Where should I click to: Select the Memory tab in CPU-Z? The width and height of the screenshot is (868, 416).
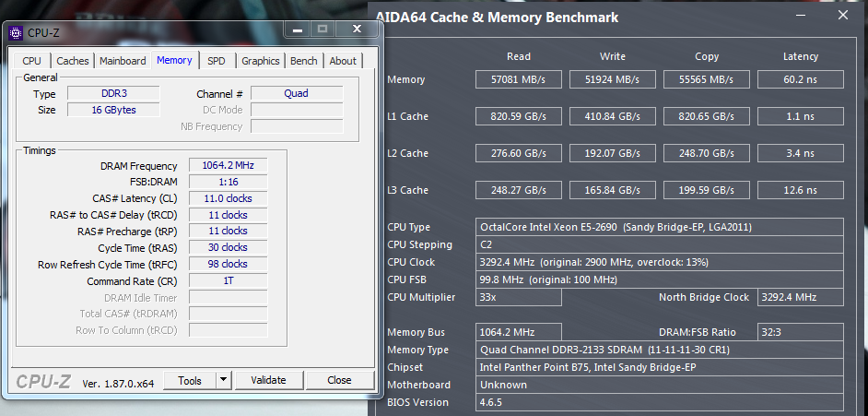click(x=174, y=60)
